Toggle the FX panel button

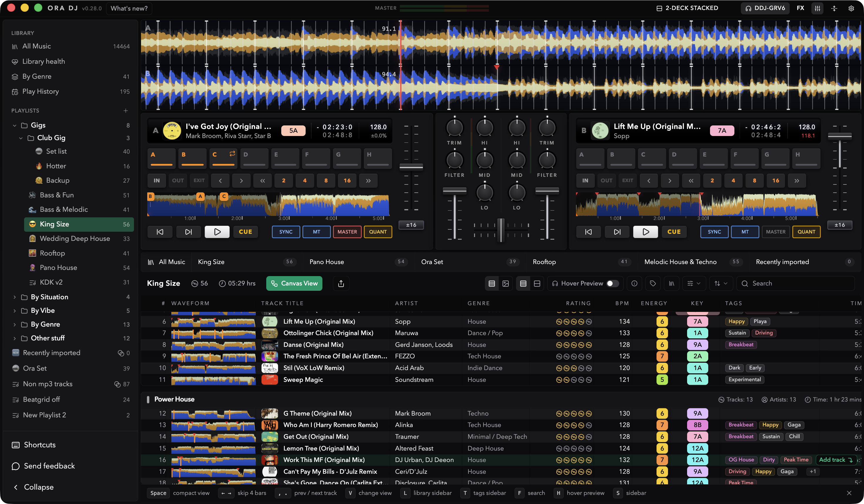[800, 8]
